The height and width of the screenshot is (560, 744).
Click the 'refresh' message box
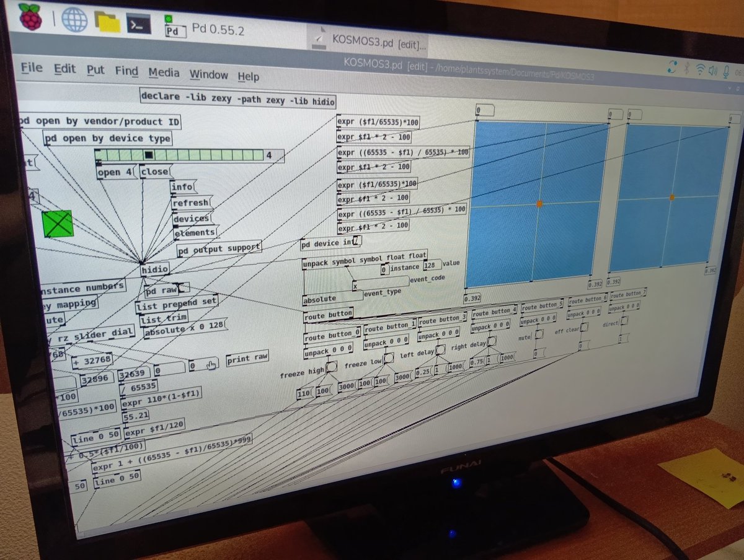click(191, 203)
